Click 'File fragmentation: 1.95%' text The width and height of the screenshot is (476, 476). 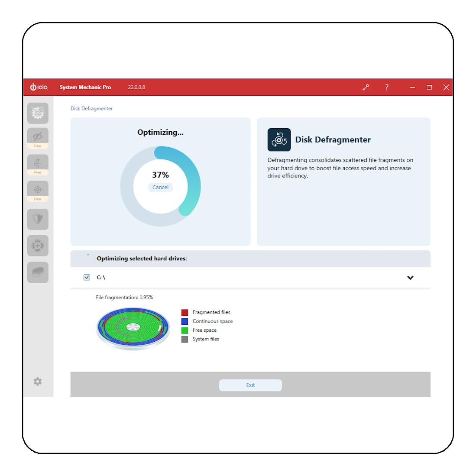[124, 297]
